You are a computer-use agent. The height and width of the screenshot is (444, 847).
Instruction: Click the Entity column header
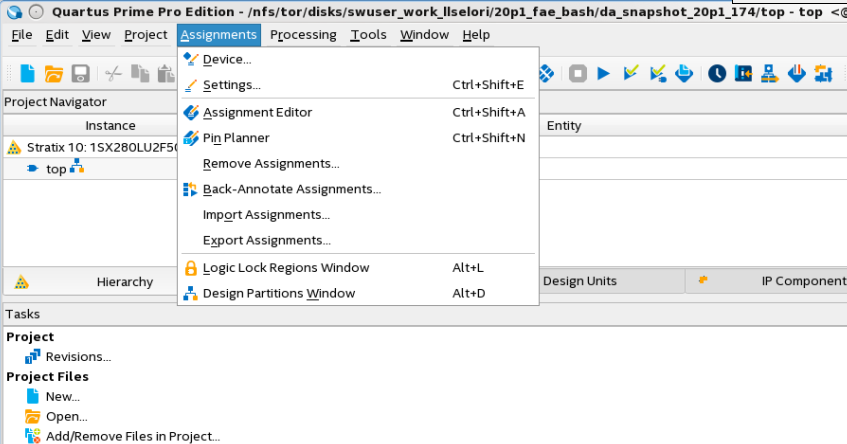(x=563, y=126)
